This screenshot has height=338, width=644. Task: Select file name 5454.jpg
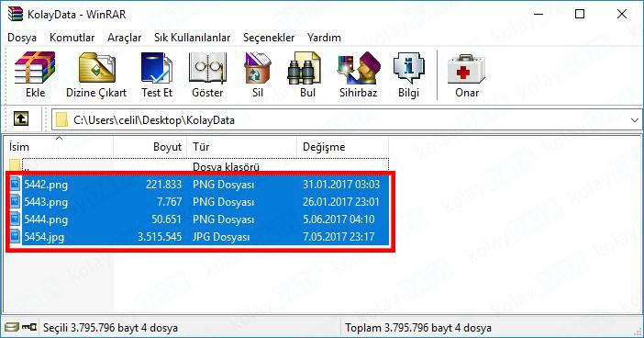pos(44,237)
